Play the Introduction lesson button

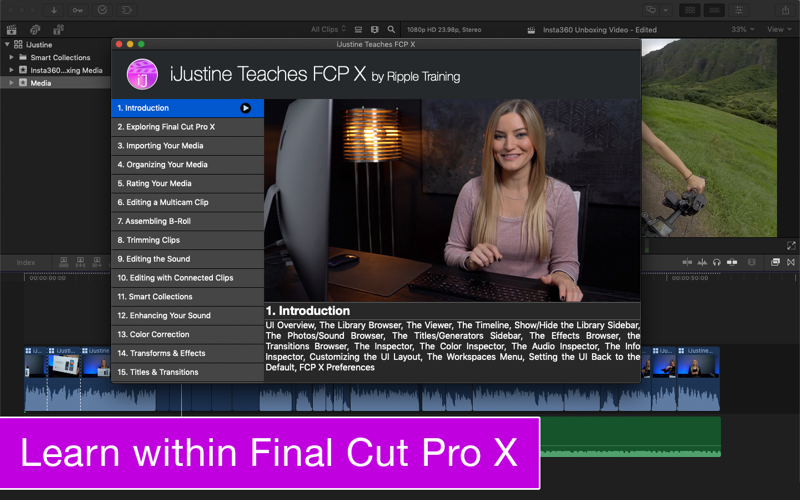pyautogui.click(x=245, y=108)
